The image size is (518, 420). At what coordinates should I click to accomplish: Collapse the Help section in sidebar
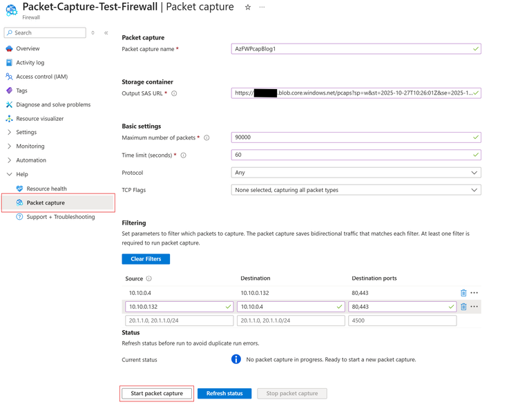coord(9,174)
